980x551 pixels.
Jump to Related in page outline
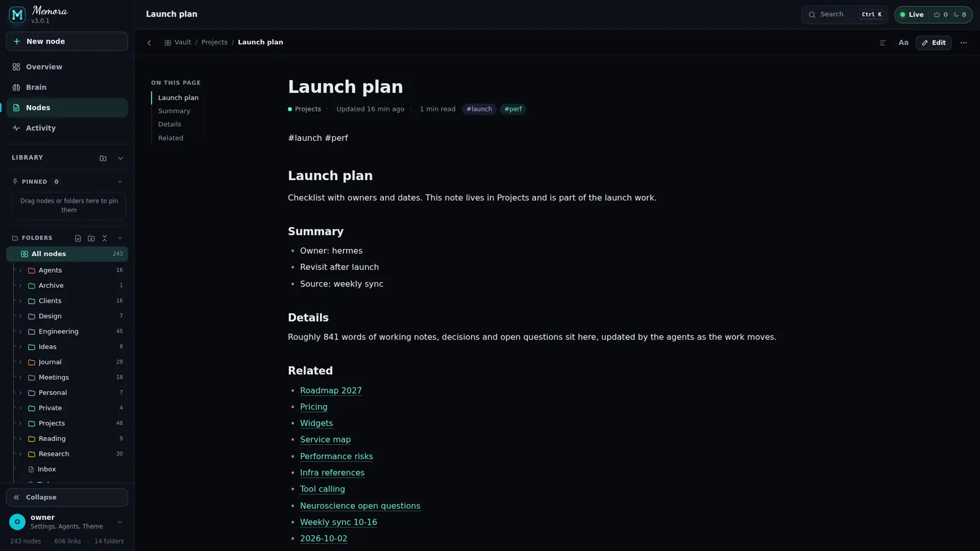pos(170,138)
